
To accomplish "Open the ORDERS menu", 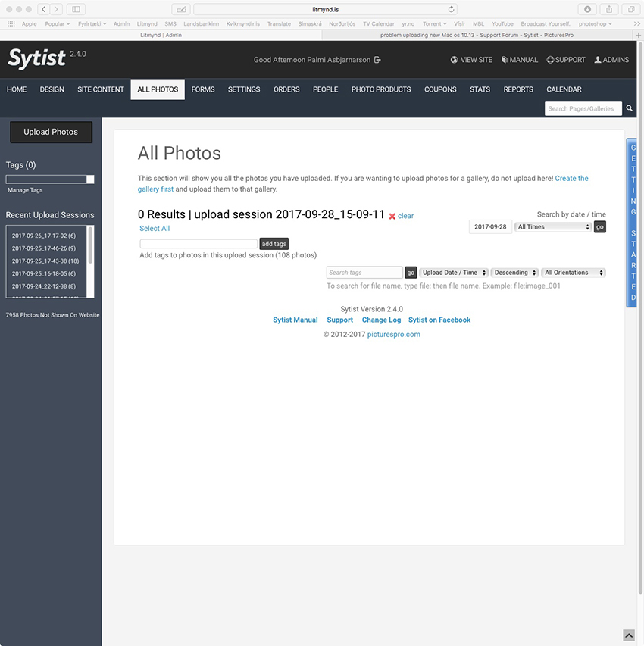I will click(x=286, y=89).
